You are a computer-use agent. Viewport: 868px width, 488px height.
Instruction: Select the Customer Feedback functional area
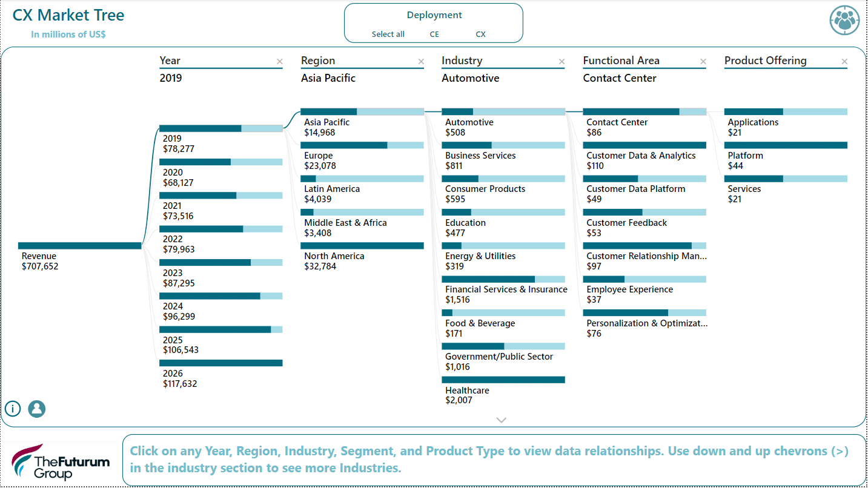644,213
